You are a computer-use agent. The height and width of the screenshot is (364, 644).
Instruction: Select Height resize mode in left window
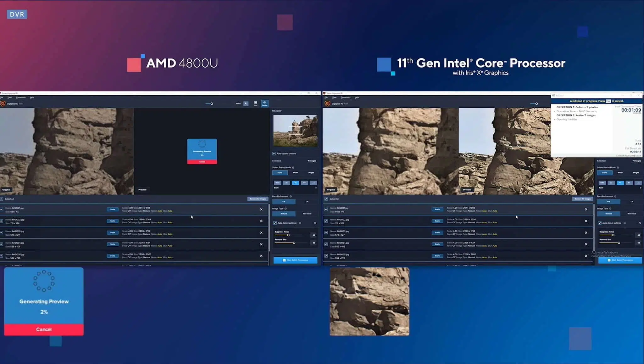[x=311, y=173]
